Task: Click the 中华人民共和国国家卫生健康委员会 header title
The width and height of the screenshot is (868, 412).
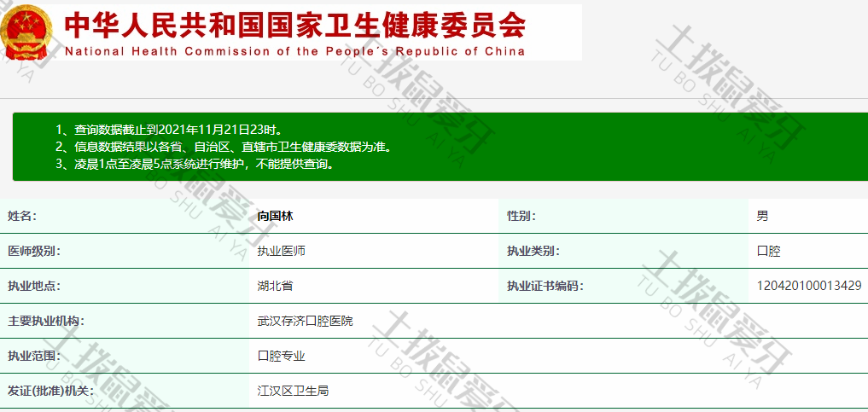Action: [x=295, y=25]
